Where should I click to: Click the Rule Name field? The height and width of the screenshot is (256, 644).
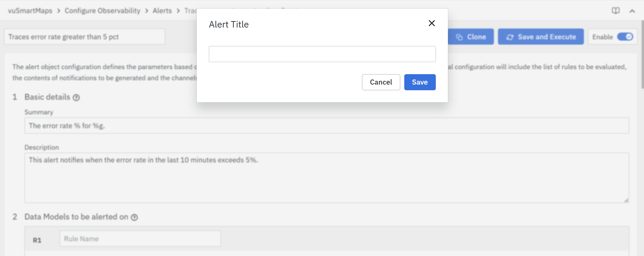(140, 239)
